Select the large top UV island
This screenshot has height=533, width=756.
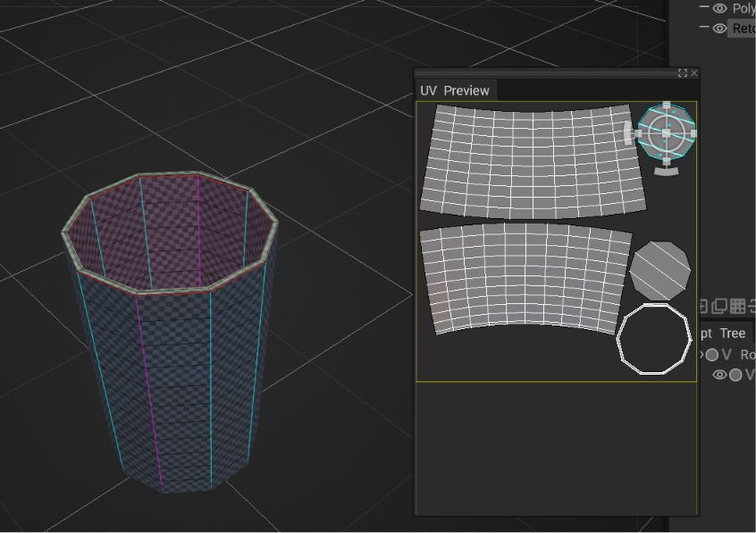(x=533, y=162)
